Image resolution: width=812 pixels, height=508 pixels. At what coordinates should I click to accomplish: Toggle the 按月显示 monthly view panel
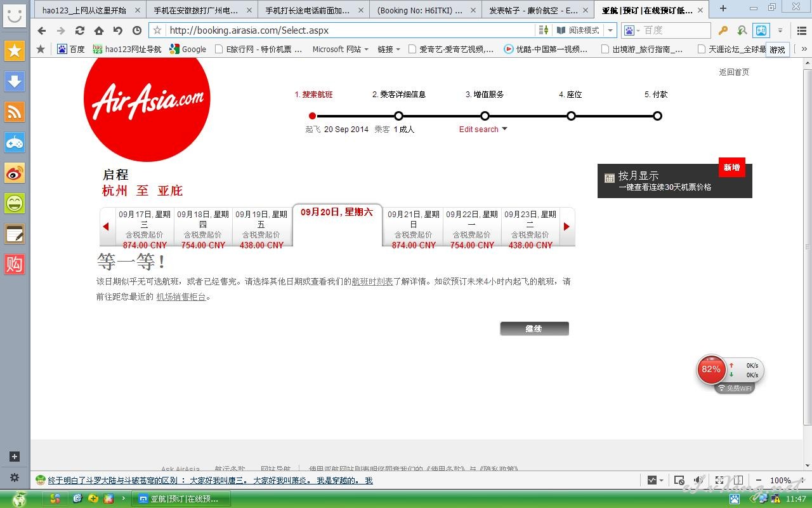point(674,181)
